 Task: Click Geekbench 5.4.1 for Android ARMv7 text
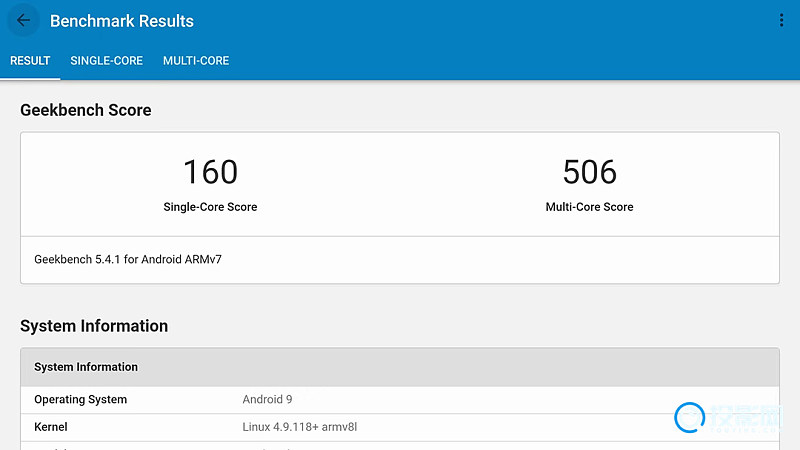[128, 259]
